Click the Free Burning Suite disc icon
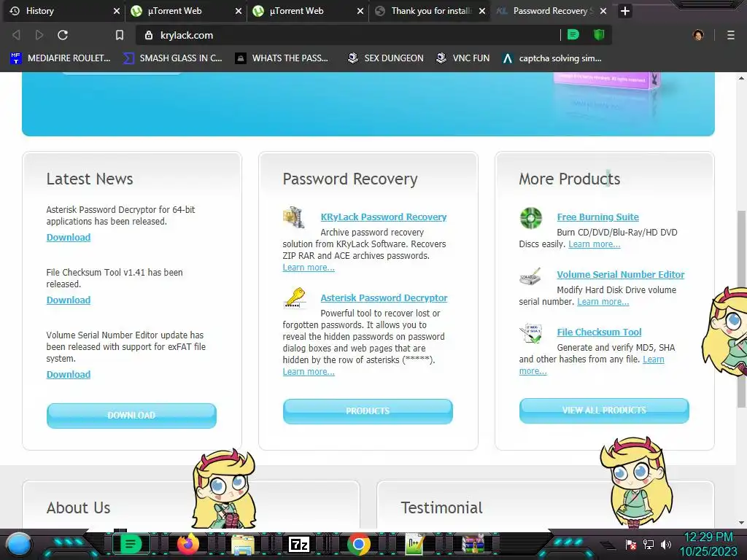 tap(531, 218)
